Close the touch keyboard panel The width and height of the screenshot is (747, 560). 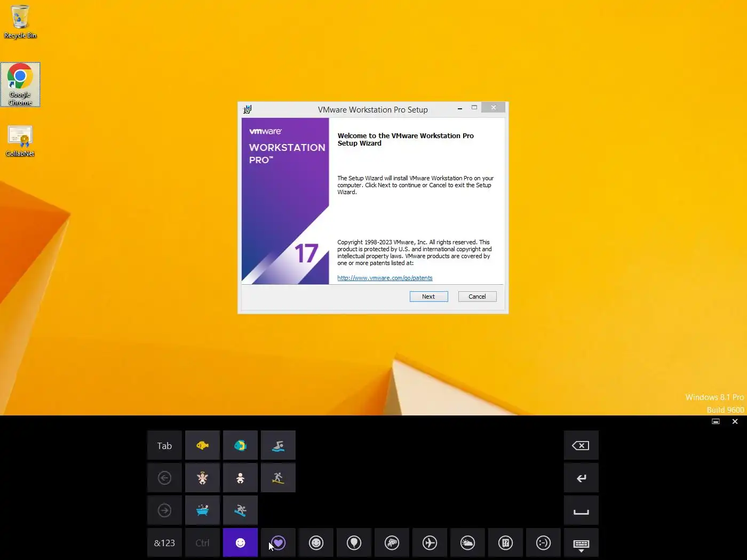pos(735,421)
